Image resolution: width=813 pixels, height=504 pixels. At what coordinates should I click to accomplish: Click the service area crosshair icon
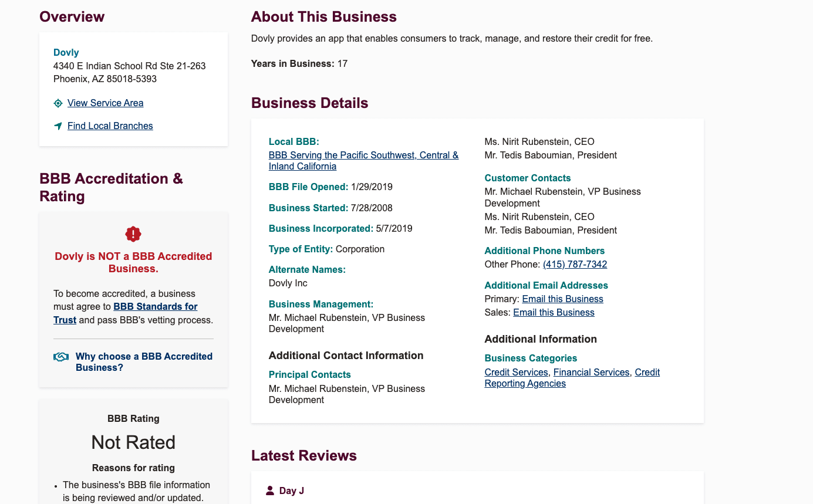click(58, 103)
